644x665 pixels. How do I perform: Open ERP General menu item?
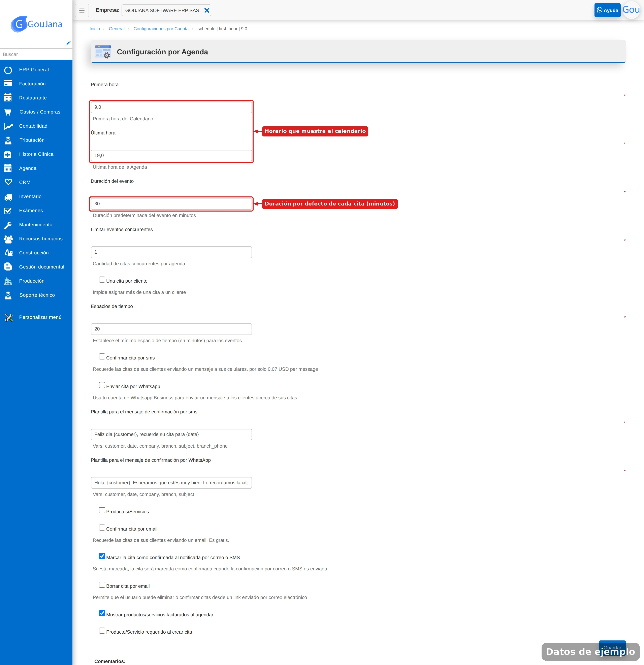click(x=36, y=70)
